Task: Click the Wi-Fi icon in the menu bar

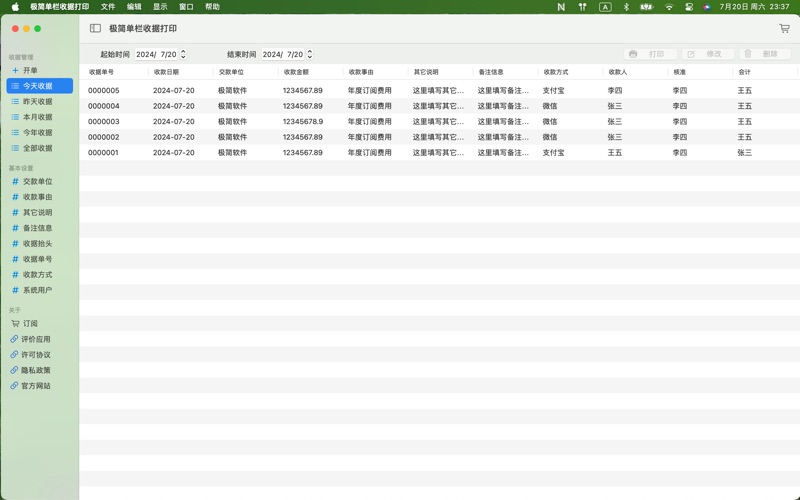Action: pyautogui.click(x=669, y=7)
